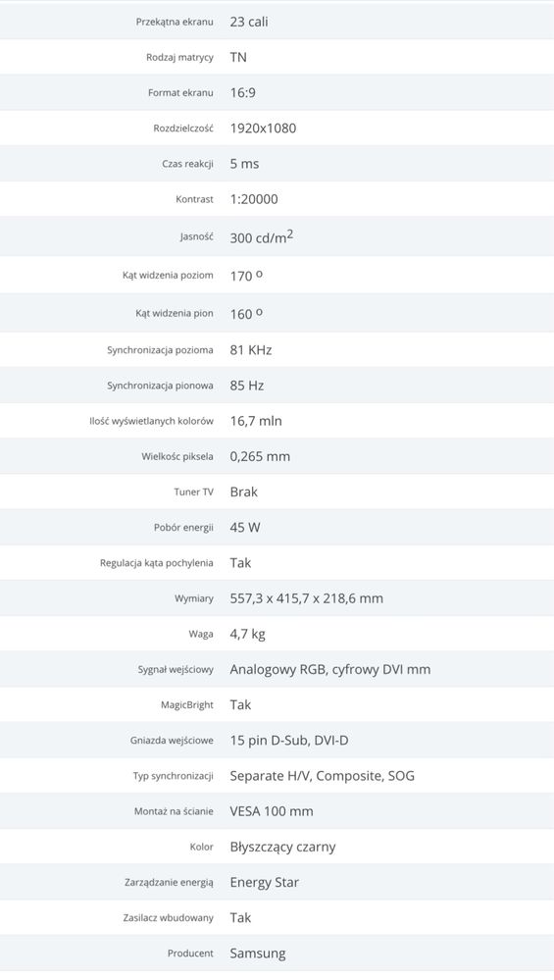Click the Czas reakcji row value 5 ms

[244, 164]
